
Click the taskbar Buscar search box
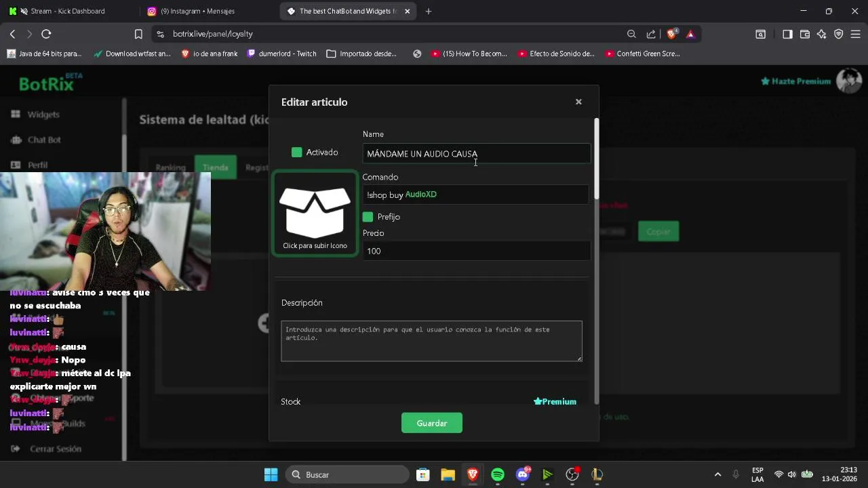pyautogui.click(x=347, y=474)
